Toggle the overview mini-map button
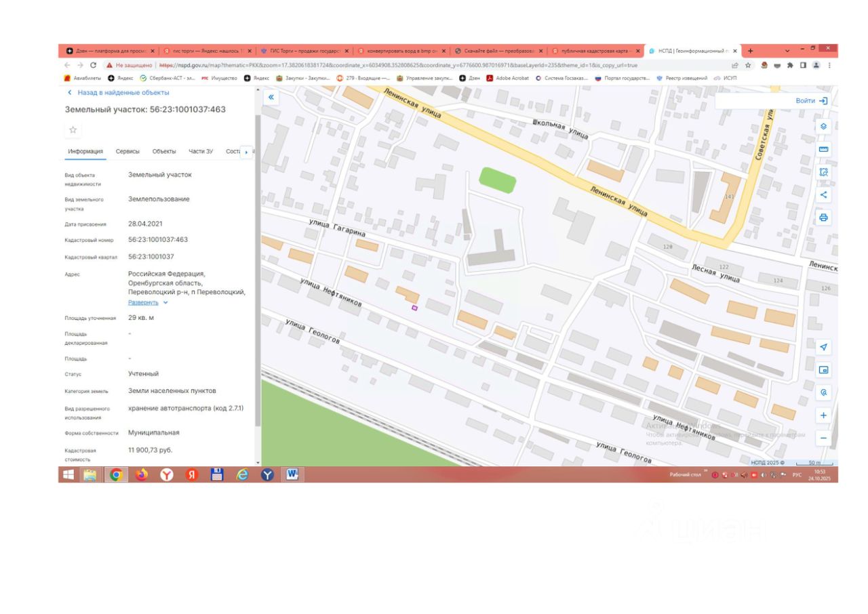Image resolution: width=868 pixels, height=614 pixels. click(x=823, y=370)
